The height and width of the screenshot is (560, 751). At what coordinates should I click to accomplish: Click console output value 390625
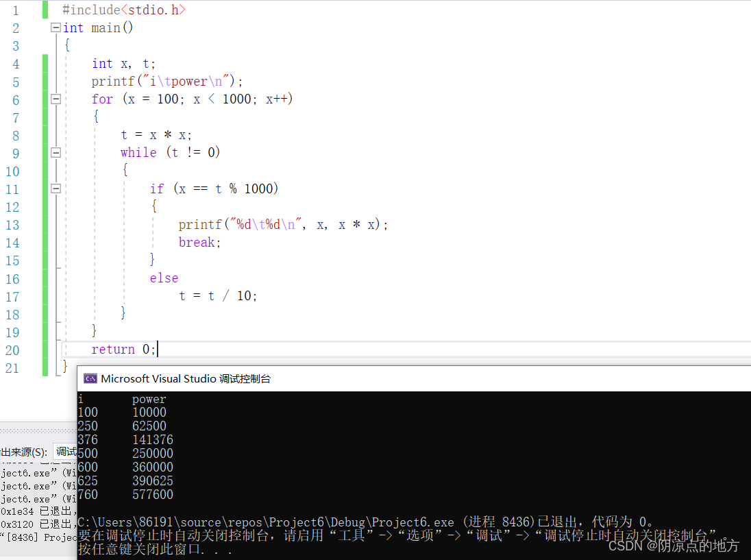pyautogui.click(x=153, y=481)
